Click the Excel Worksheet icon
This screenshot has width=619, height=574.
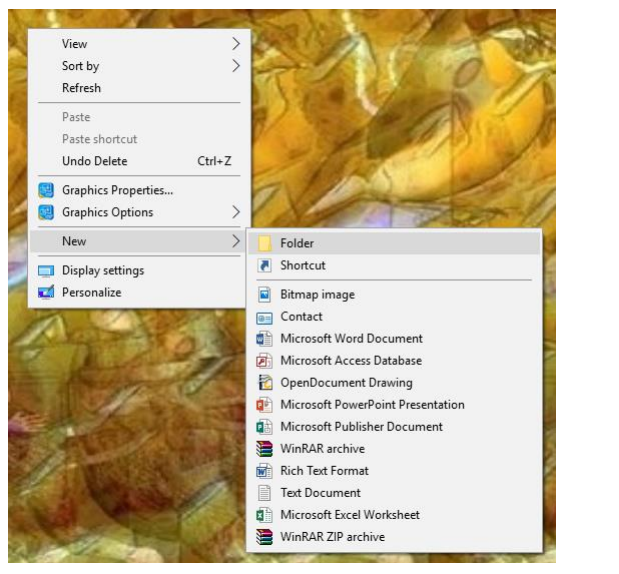pyautogui.click(x=264, y=515)
